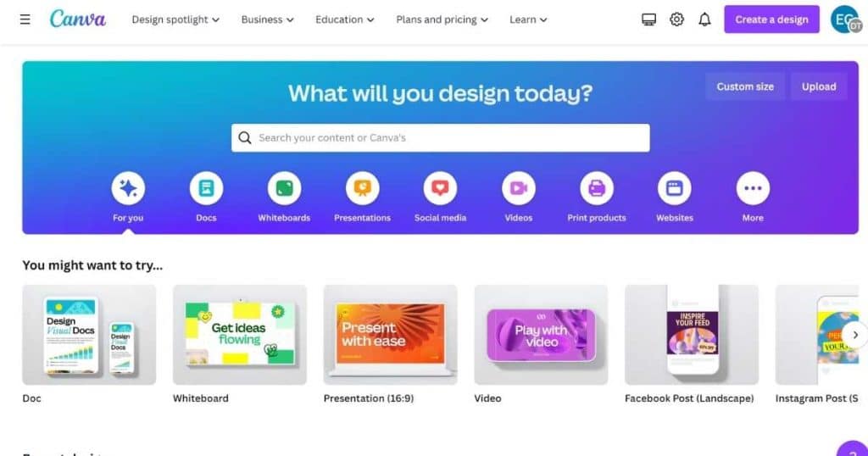Choose the Whiteboards category icon
Screen dimensions: 868x456
pyautogui.click(x=284, y=188)
